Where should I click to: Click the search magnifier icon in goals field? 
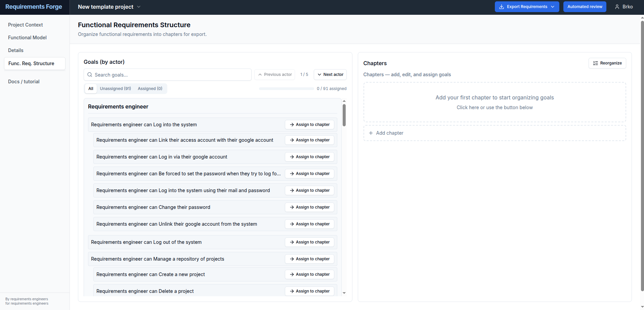point(90,75)
